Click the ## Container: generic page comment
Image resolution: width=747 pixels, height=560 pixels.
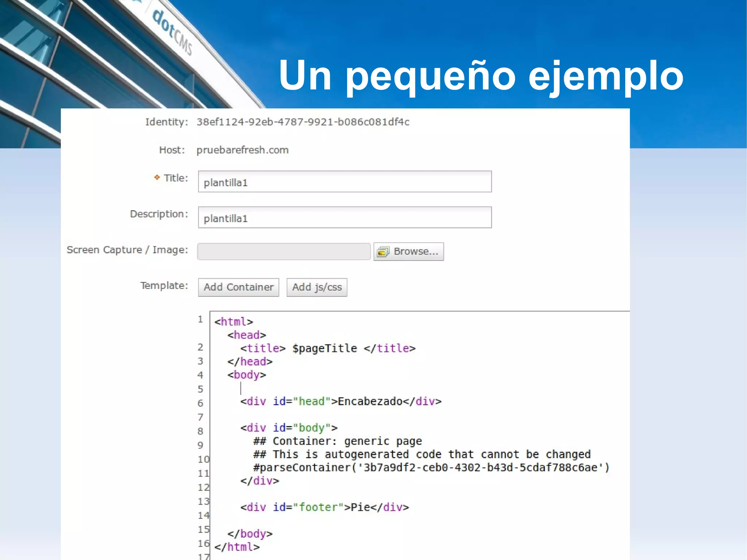click(x=338, y=441)
